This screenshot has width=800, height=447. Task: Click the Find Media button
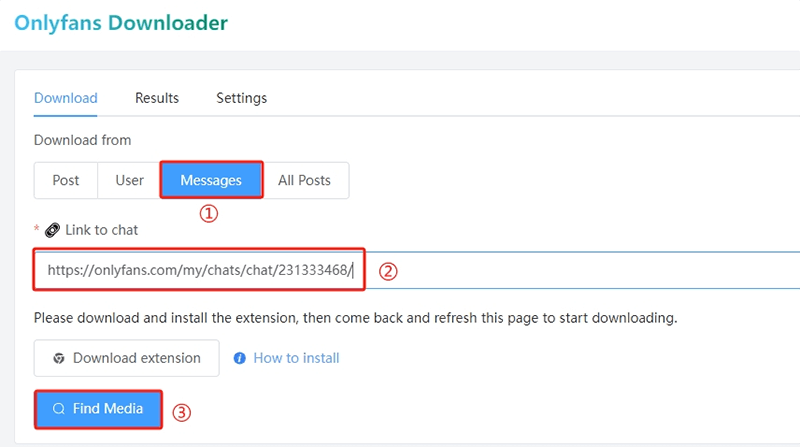pyautogui.click(x=98, y=409)
